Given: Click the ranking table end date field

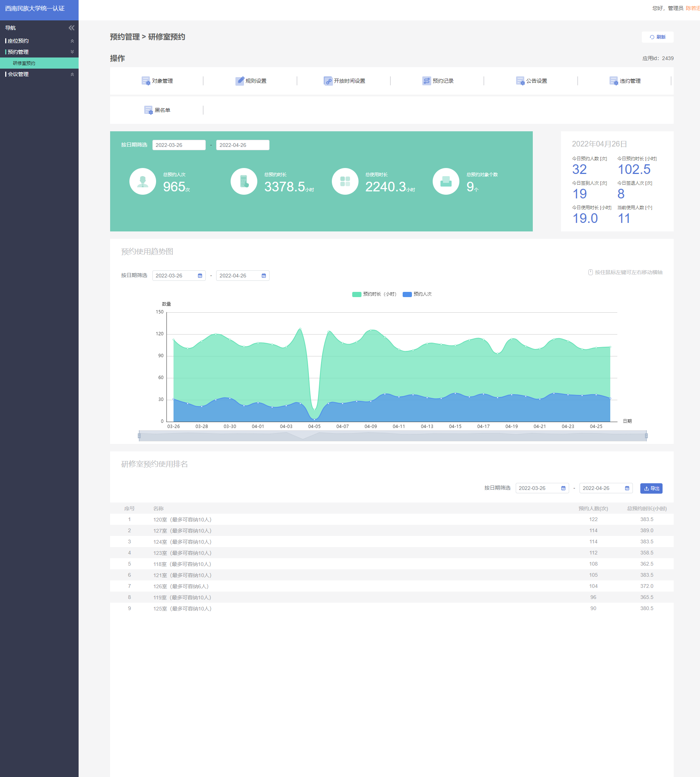Looking at the screenshot, I should 601,488.
